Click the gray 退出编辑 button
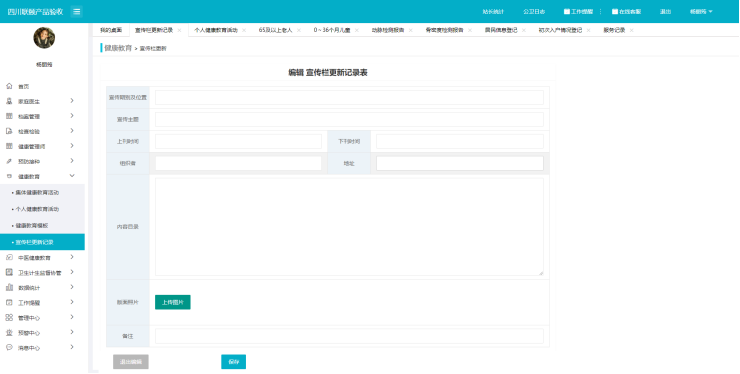The image size is (740, 374). 131,362
